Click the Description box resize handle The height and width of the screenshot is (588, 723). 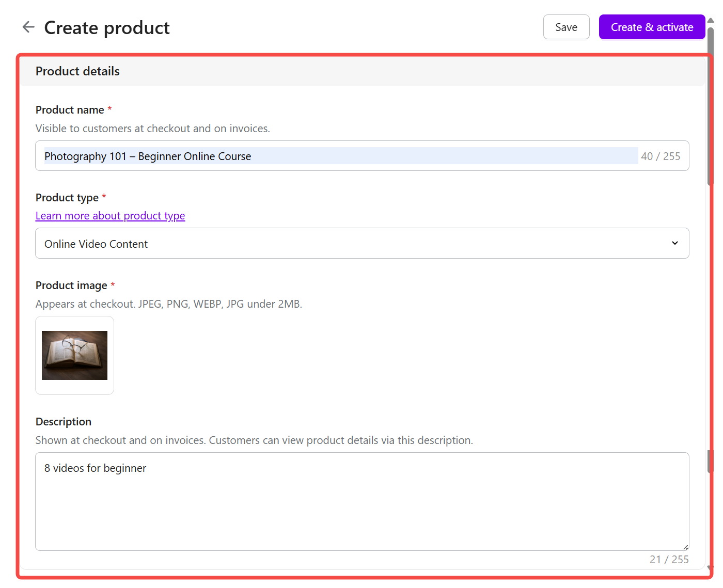tap(685, 547)
